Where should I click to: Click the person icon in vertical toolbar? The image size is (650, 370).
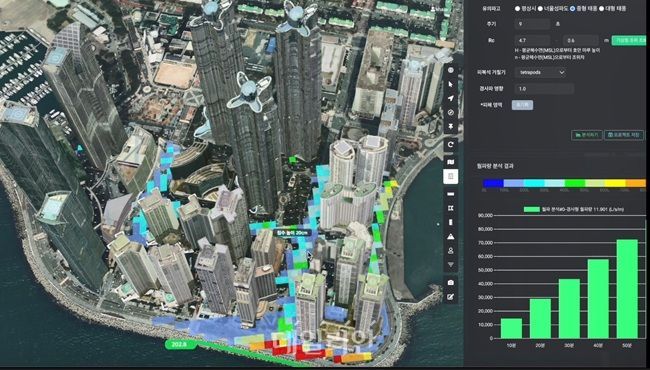pyautogui.click(x=451, y=251)
